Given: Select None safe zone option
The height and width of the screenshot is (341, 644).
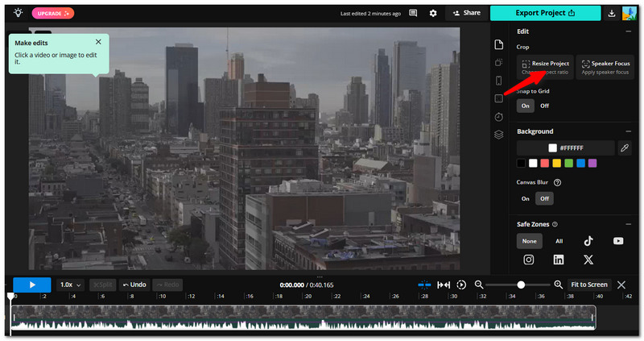Looking at the screenshot, I should pyautogui.click(x=529, y=241).
